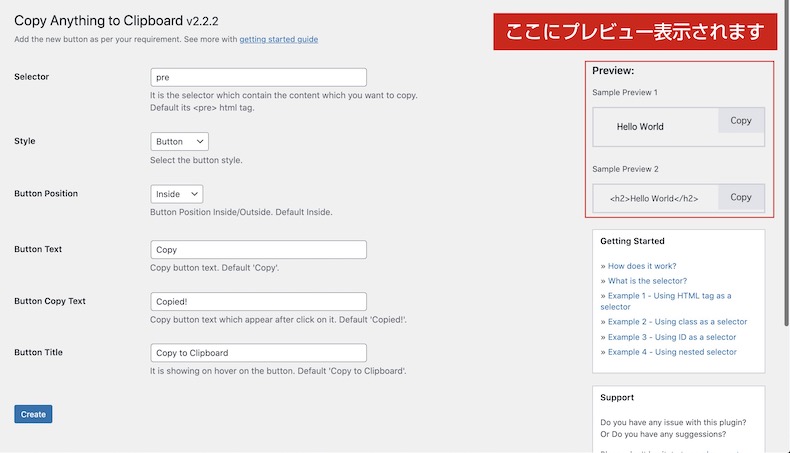The image size is (790, 453).
Task: Open the 'How does it work?' link
Action: (642, 266)
